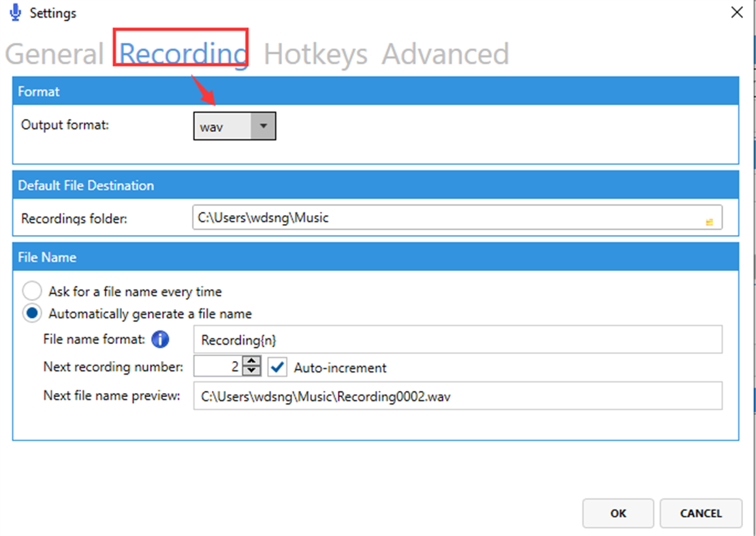Decrement Next recording number with the down arrow
This screenshot has height=536, width=756.
pyautogui.click(x=250, y=370)
